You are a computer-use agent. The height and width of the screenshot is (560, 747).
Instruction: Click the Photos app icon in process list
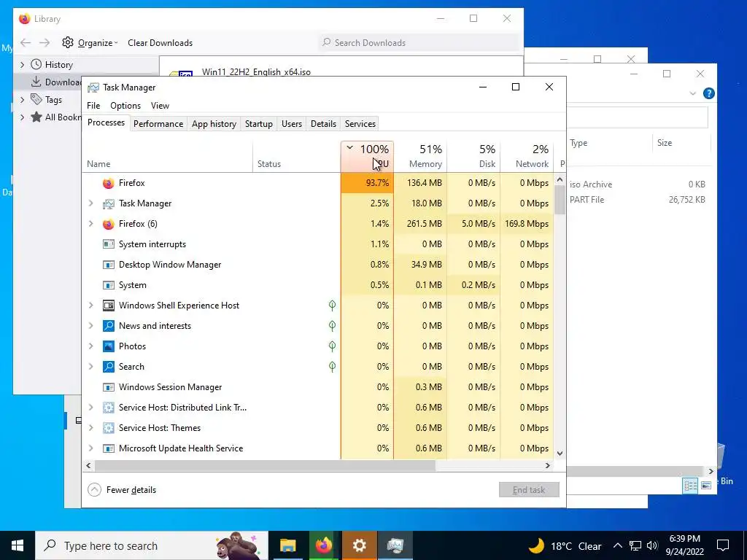click(x=109, y=346)
